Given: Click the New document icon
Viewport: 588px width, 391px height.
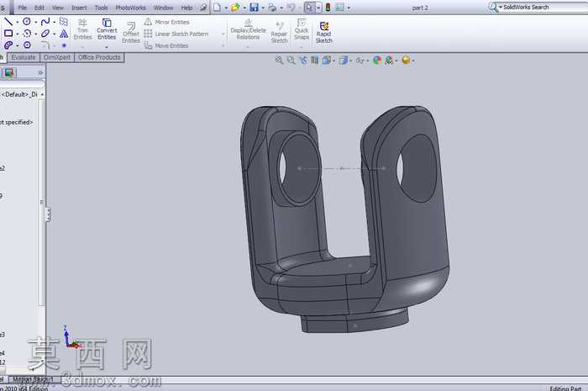Looking at the screenshot, I should tap(217, 7).
